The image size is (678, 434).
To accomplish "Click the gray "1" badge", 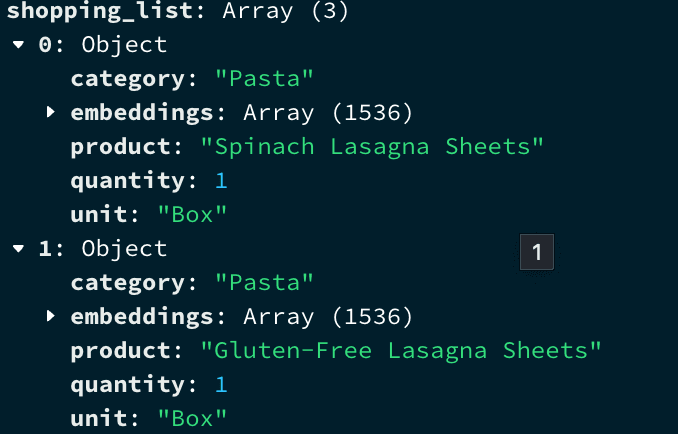I will [536, 253].
